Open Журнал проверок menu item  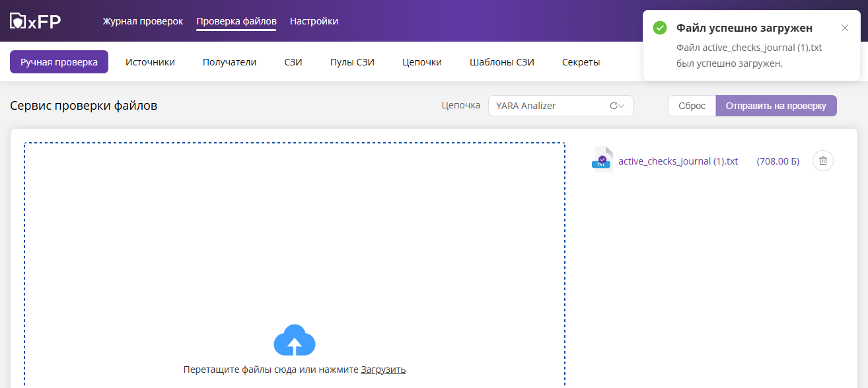(x=143, y=21)
